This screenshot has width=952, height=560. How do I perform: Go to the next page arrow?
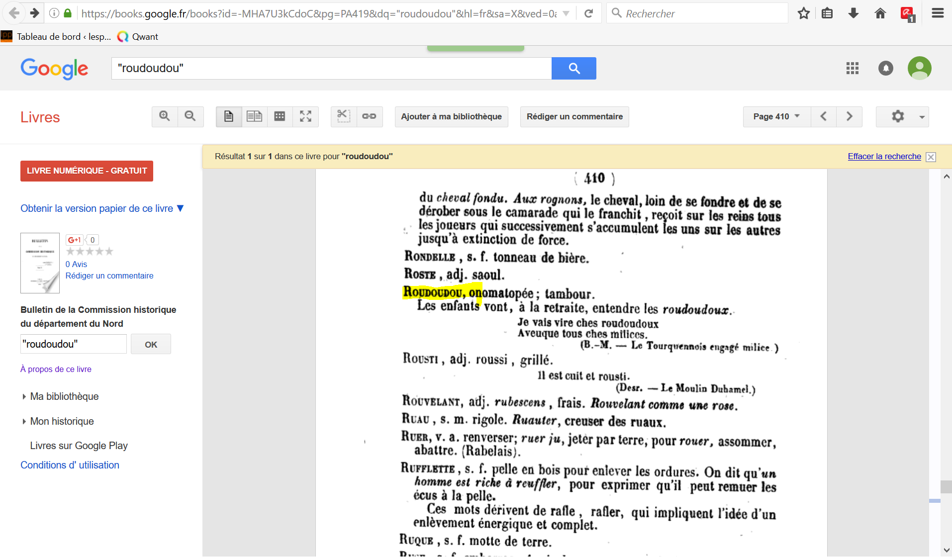point(849,116)
